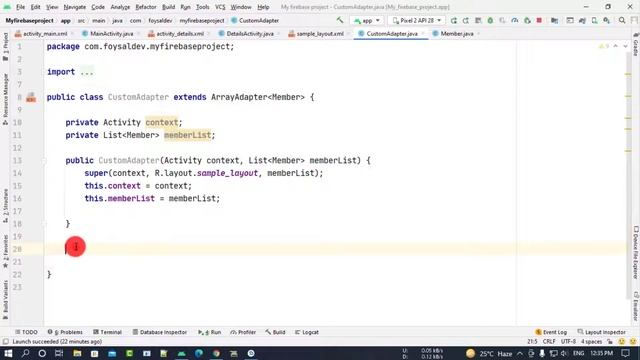640x360 pixels.
Task: Click the editor vertical scrollbar
Action: 628,176
